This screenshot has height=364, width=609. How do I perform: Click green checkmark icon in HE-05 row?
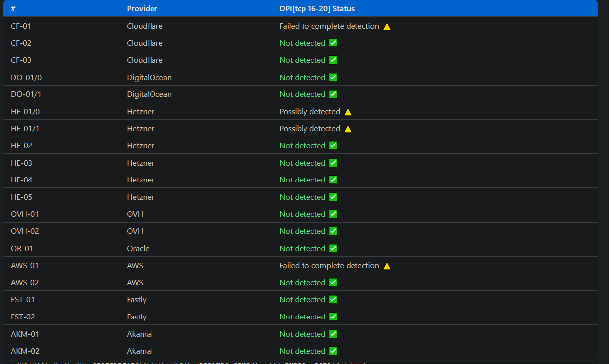click(333, 197)
